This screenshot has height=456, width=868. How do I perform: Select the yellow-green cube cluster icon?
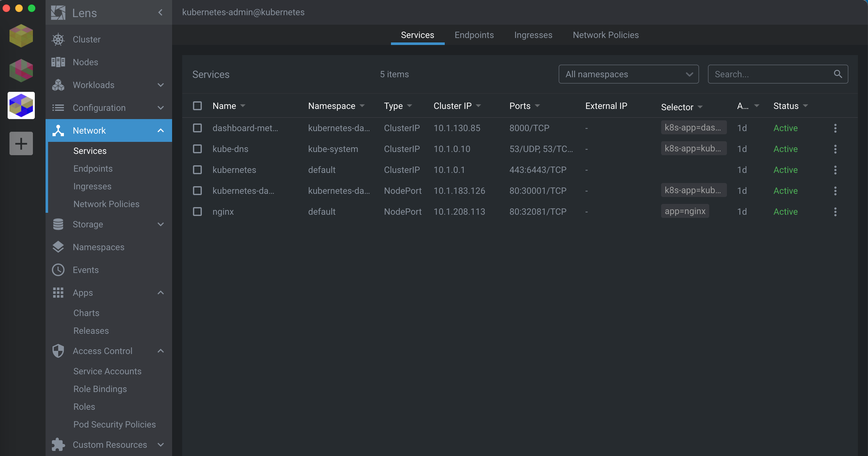[x=21, y=36]
